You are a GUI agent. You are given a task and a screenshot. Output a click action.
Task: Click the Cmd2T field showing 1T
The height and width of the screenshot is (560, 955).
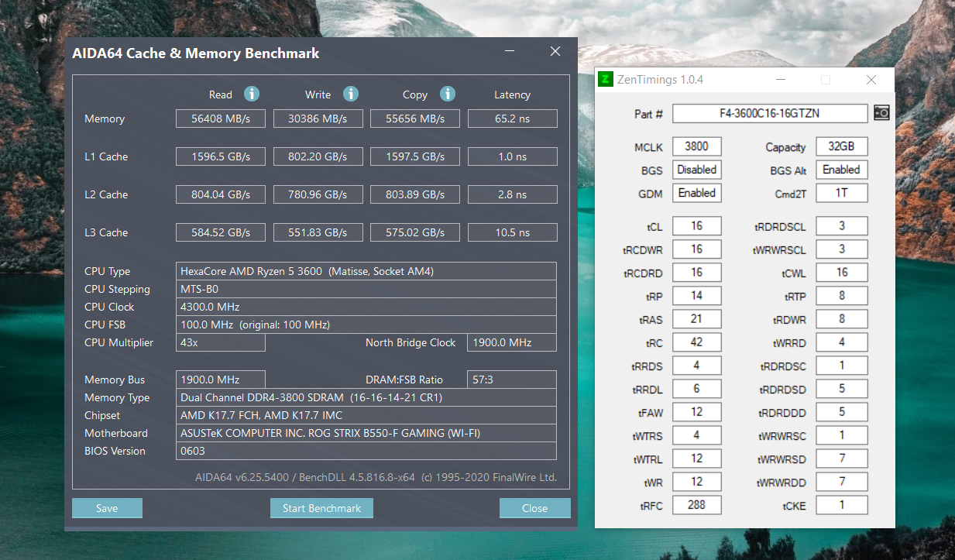click(x=841, y=192)
